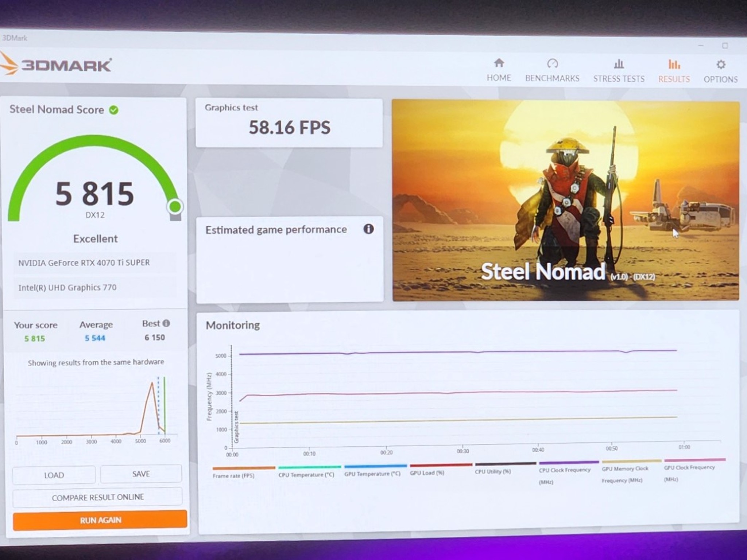
Task: Click the Load button
Action: [x=54, y=475]
